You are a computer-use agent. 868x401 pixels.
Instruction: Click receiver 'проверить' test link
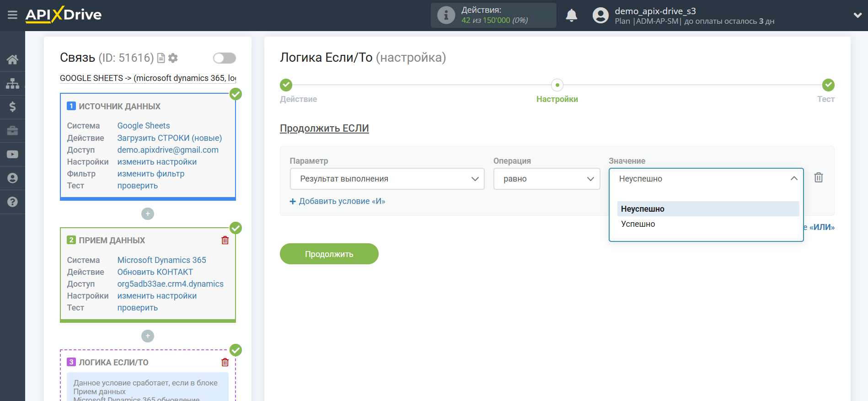pyautogui.click(x=138, y=308)
